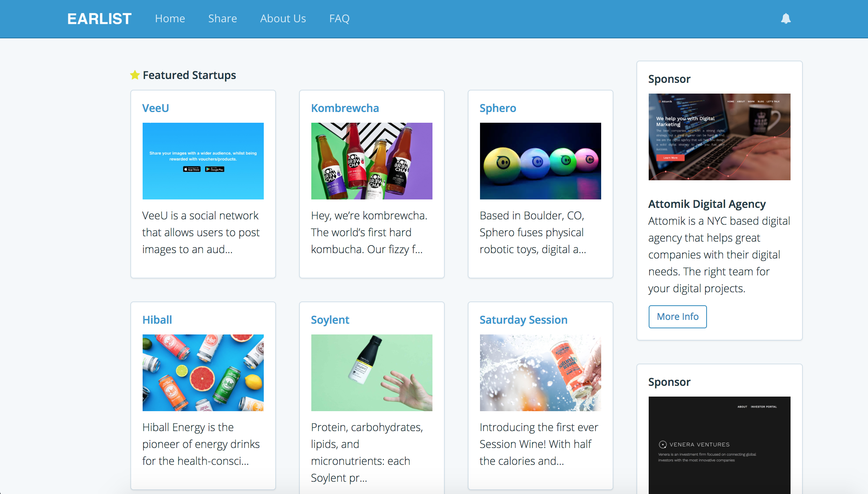Click the EARLIST logo in the header

[99, 18]
